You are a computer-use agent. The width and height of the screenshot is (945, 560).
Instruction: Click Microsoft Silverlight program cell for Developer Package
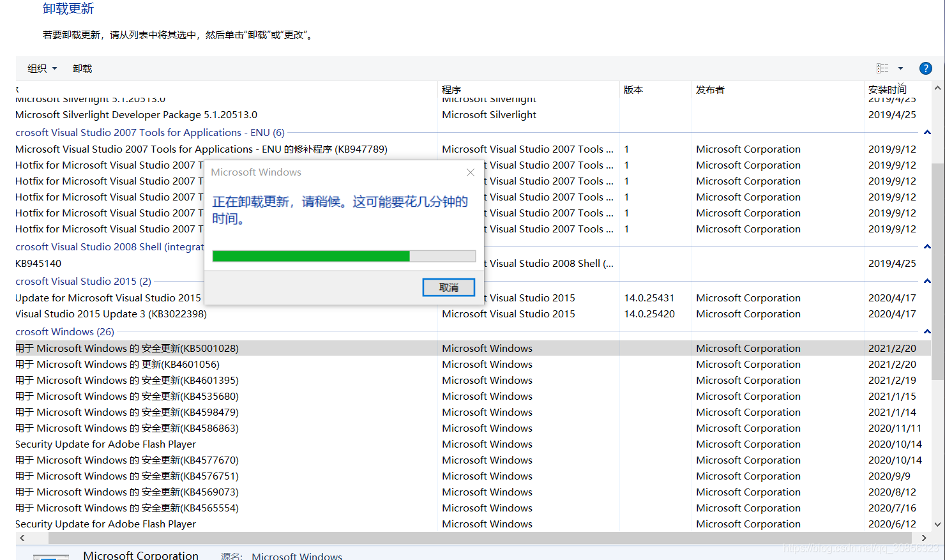click(489, 115)
